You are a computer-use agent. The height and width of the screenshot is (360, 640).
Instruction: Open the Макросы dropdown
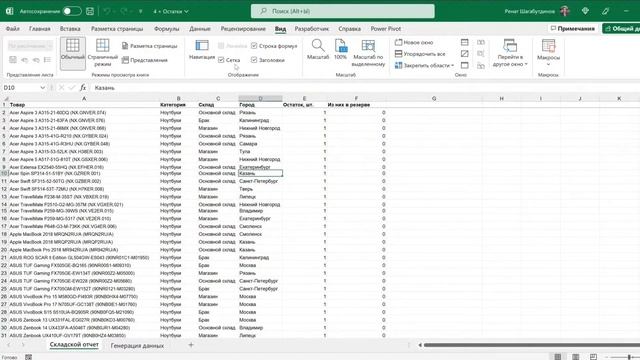coord(548,53)
